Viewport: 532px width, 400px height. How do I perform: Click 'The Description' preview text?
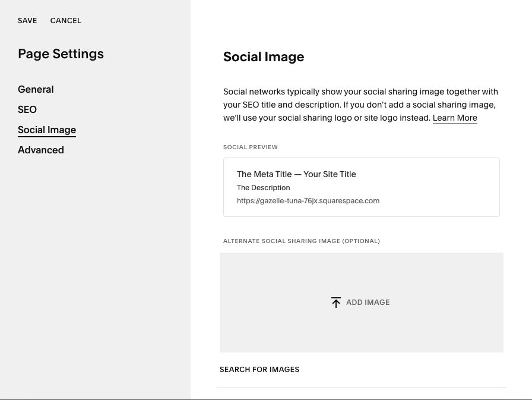(263, 188)
